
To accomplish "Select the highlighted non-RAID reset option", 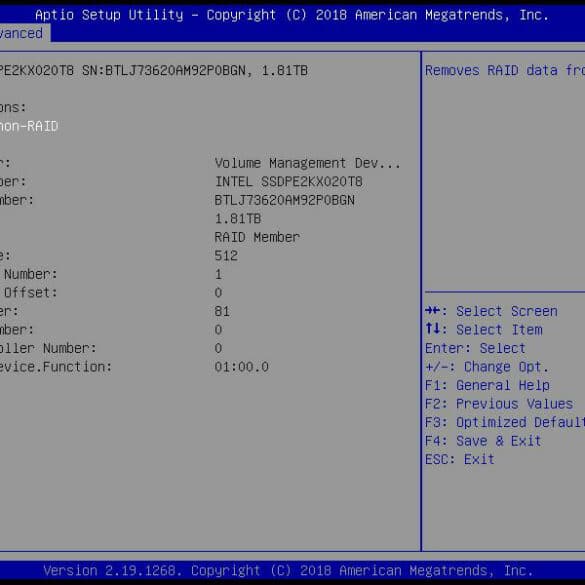I will pos(29,126).
